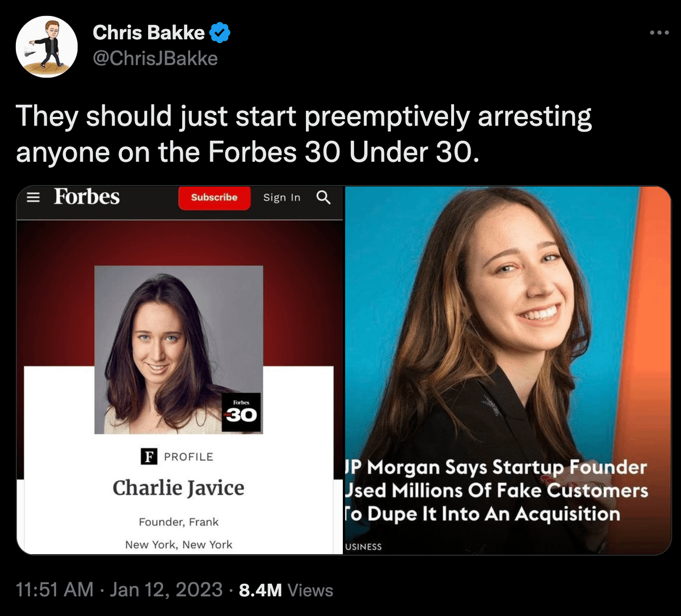Viewport: 681px width, 616px height.
Task: Open the left Forbes profile image
Action: 180,370
